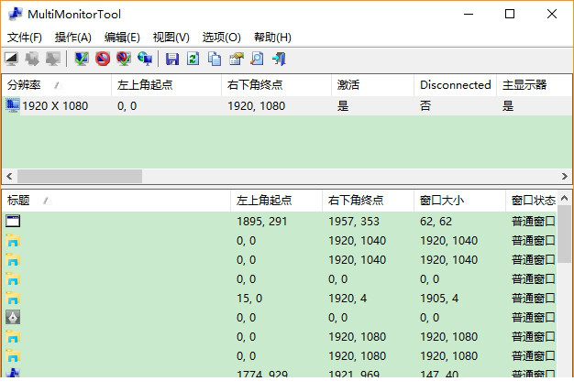The width and height of the screenshot is (574, 392).
Task: Click the black monitor toolbar icon
Action: (11, 59)
